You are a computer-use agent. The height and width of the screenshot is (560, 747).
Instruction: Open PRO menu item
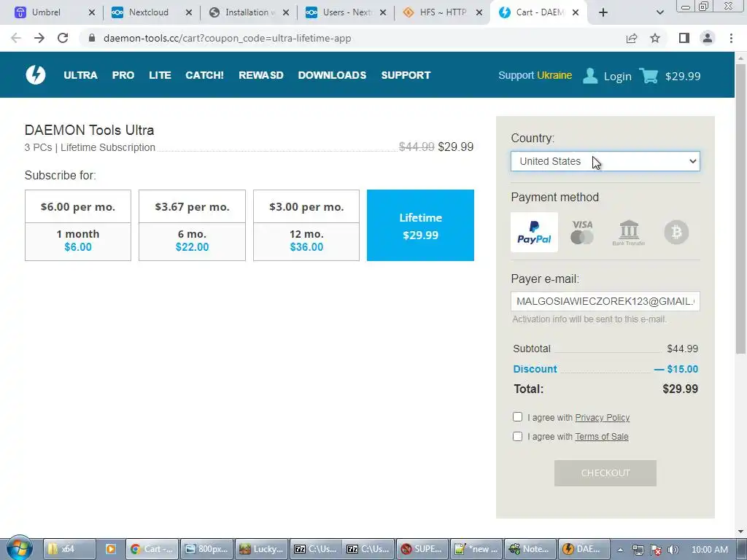click(123, 75)
